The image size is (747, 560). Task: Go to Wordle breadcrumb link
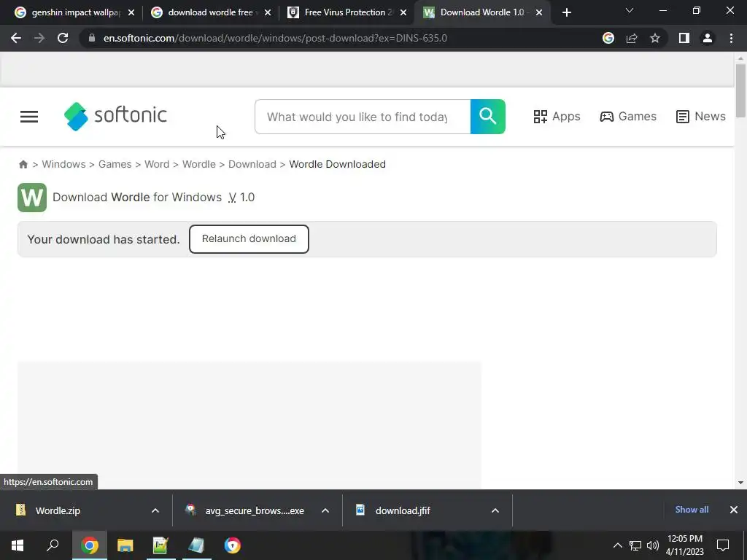[x=198, y=164]
